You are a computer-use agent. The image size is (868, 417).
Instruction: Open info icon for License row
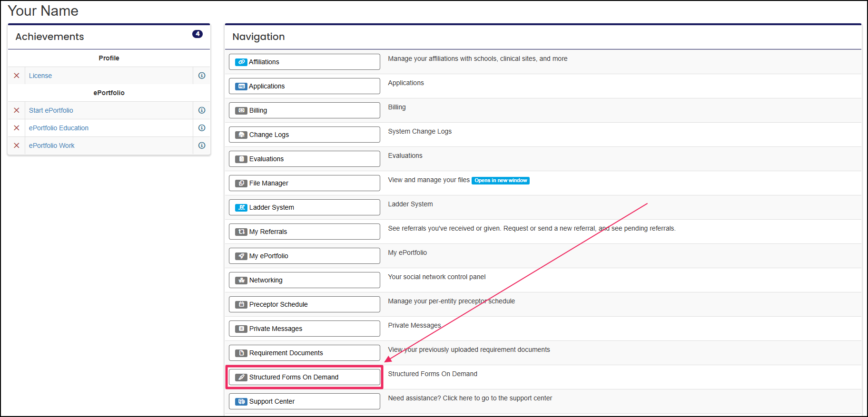[202, 76]
